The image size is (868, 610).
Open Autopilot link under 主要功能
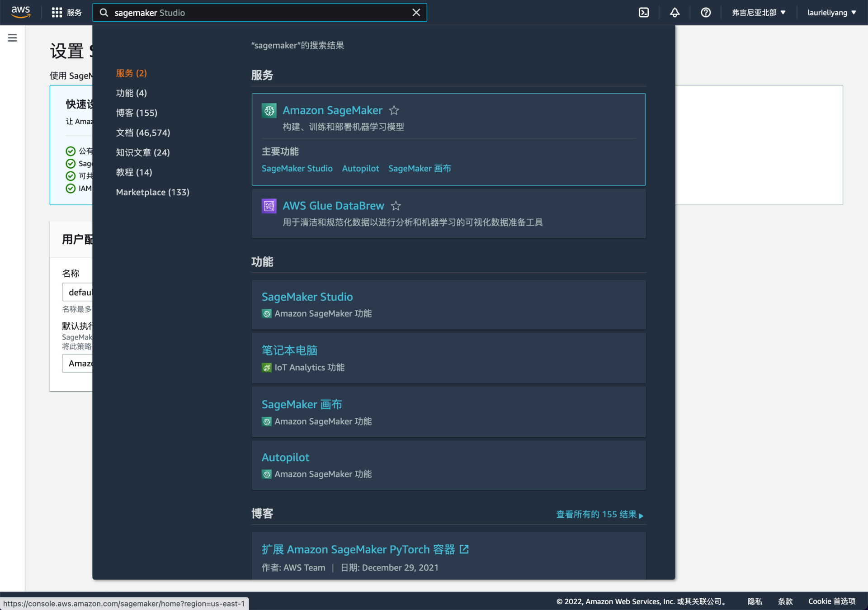point(360,168)
